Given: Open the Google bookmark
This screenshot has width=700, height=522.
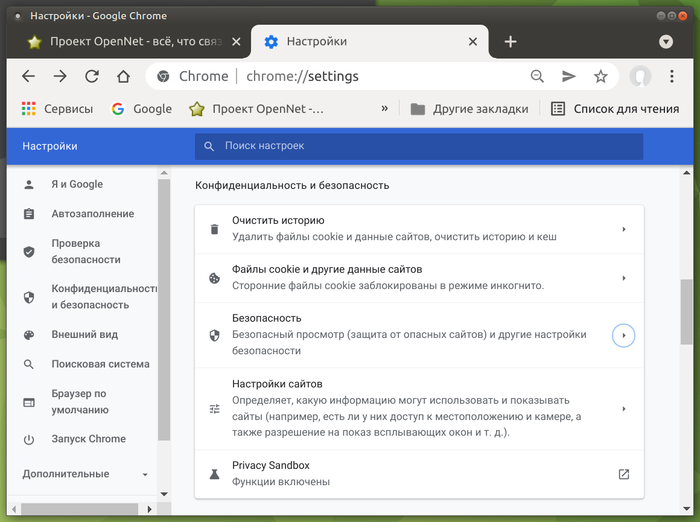Looking at the screenshot, I should pos(142,109).
